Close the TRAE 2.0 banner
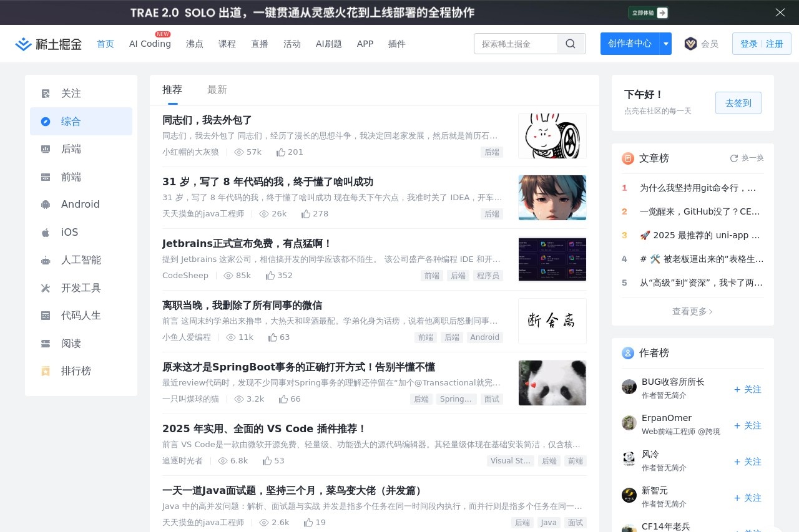The image size is (799, 532). 780,12
